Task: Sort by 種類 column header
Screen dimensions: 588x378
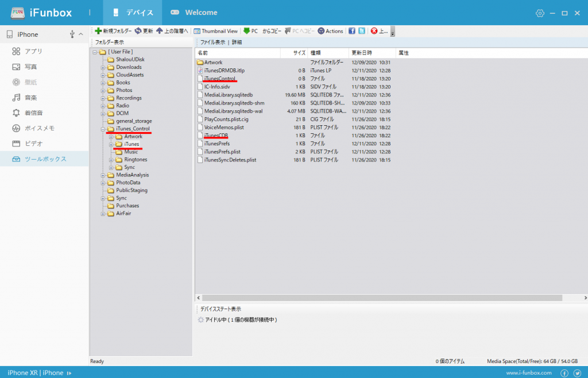Action: tap(328, 53)
